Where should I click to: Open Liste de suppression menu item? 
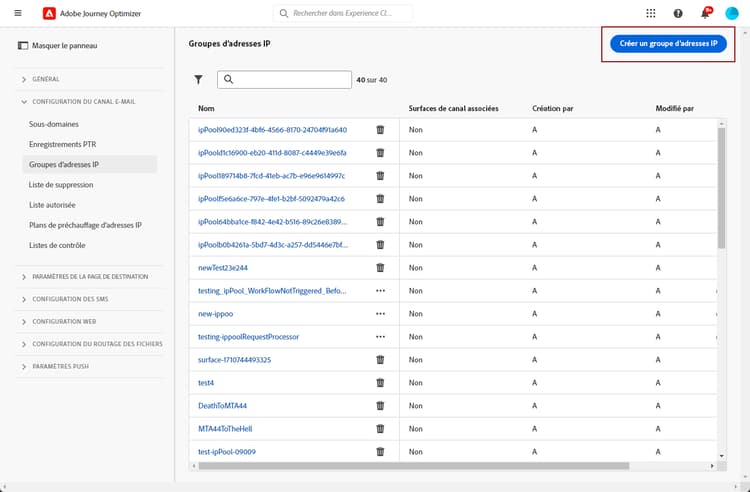[x=61, y=185]
